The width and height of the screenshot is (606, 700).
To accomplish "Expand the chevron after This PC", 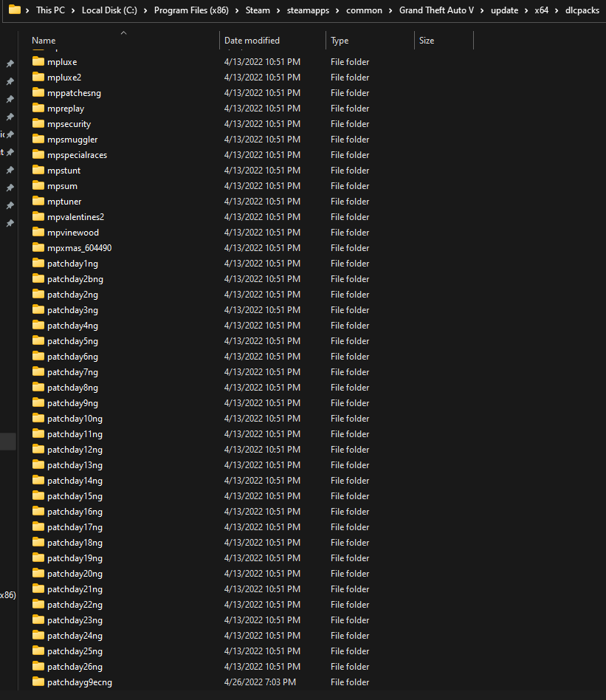I will pyautogui.click(x=73, y=10).
